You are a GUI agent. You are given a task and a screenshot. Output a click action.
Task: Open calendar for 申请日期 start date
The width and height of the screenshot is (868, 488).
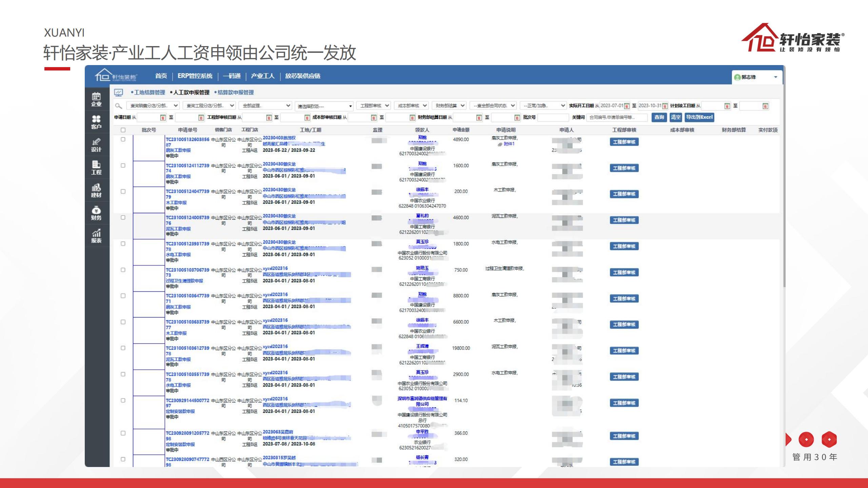click(x=163, y=118)
